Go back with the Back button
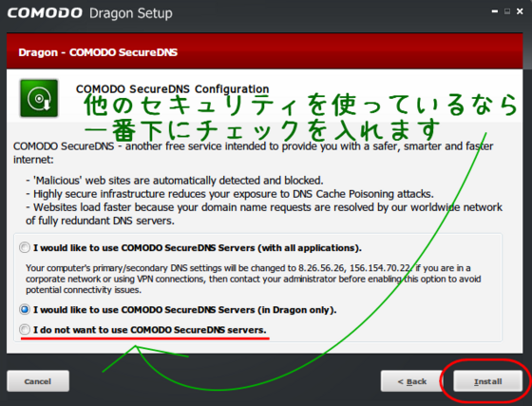The width and height of the screenshot is (532, 406). tap(412, 381)
